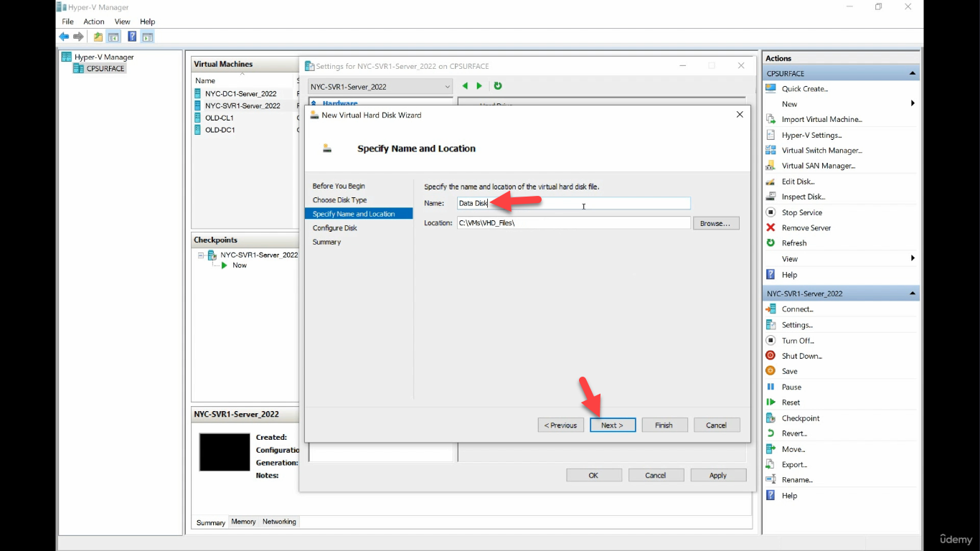Click the Checkpoint icon
Viewport: 980px width, 551px height.
771,418
